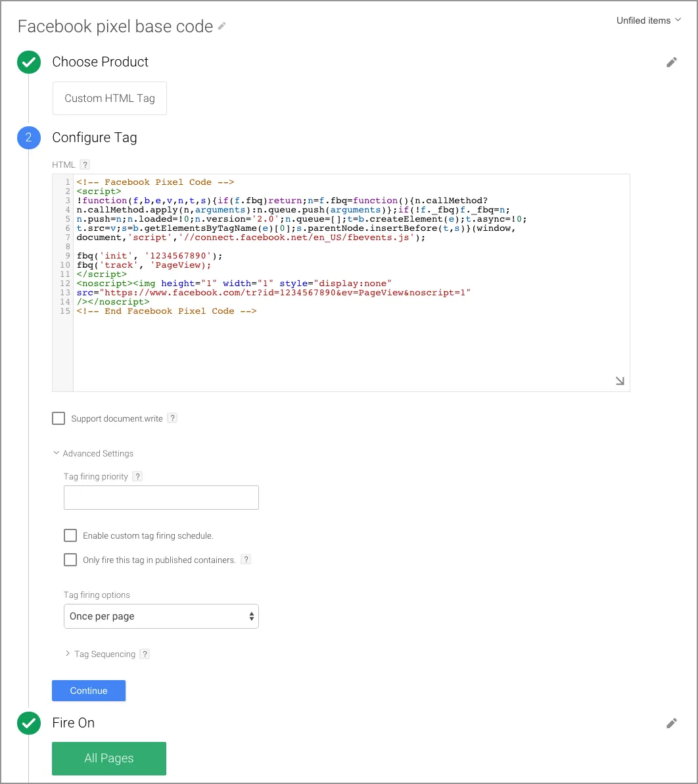
Task: Click the HTML editor expand arrow icon
Action: coord(620,381)
